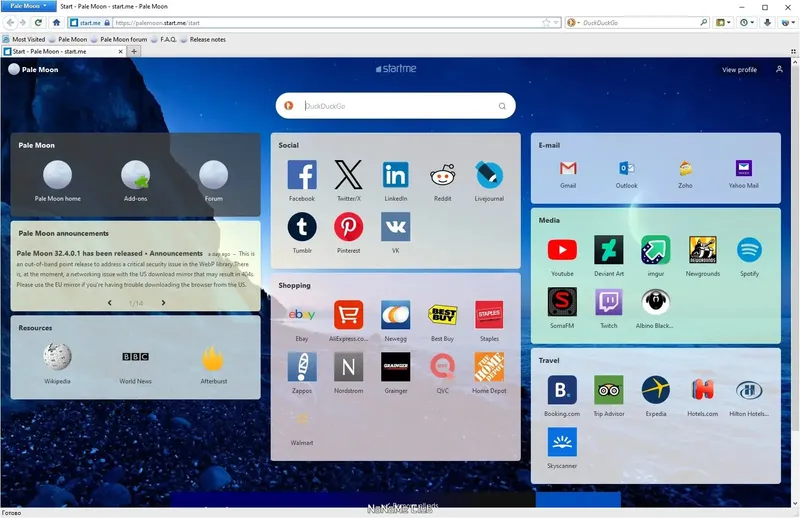Image resolution: width=800 pixels, height=518 pixels.
Task: Expand the Pale Moon application menu
Action: tap(27, 6)
